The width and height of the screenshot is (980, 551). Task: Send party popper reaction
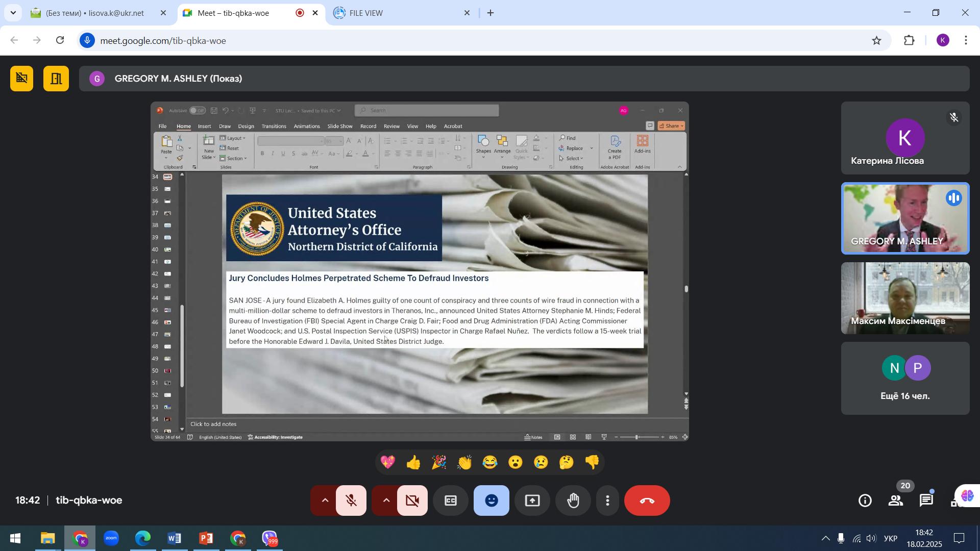(439, 463)
